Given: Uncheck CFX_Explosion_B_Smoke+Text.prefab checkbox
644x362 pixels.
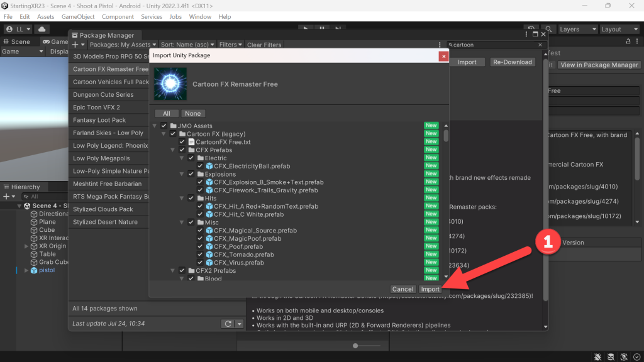Looking at the screenshot, I should click(x=200, y=182).
